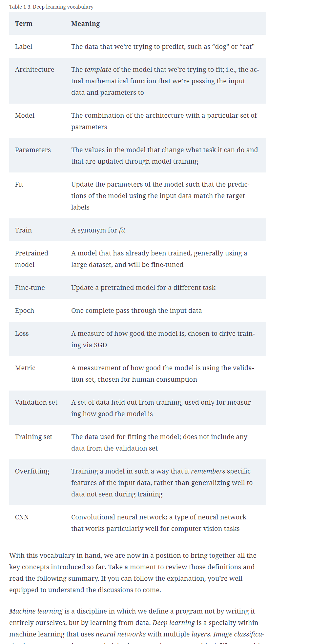Click the Pretrained model term
310x644 pixels.
coord(31,259)
